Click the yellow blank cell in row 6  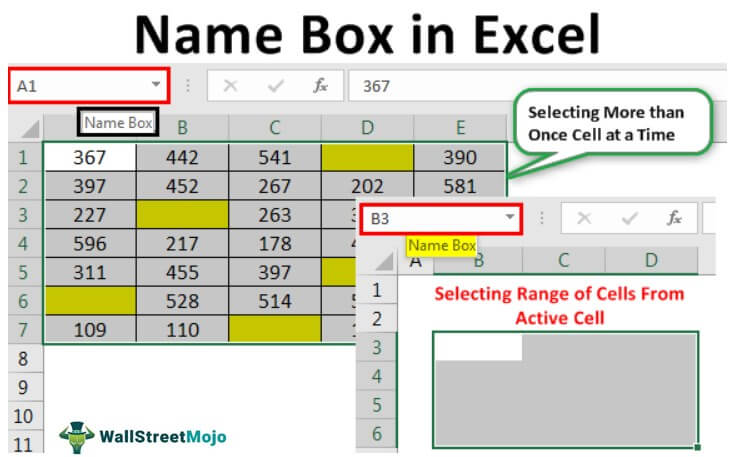90,301
